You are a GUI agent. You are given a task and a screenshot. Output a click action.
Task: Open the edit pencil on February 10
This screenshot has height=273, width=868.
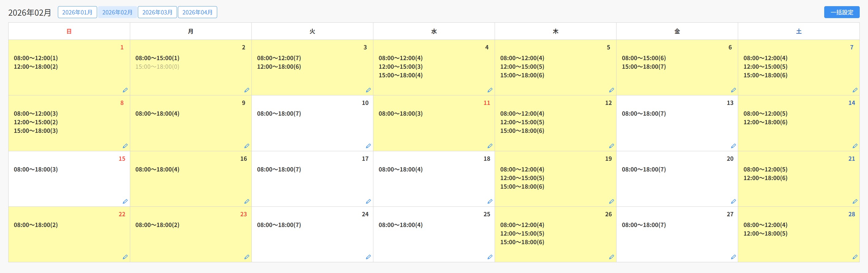tap(368, 146)
